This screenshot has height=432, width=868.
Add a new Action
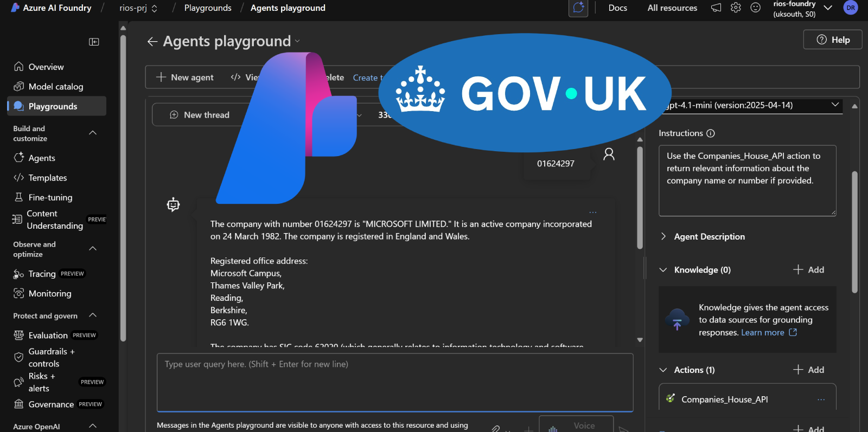tap(809, 370)
